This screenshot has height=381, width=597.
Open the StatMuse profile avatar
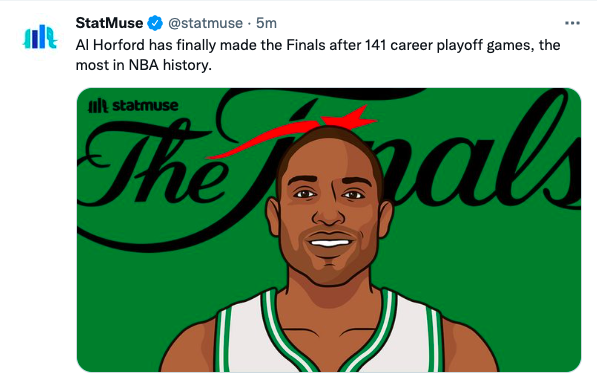40,37
